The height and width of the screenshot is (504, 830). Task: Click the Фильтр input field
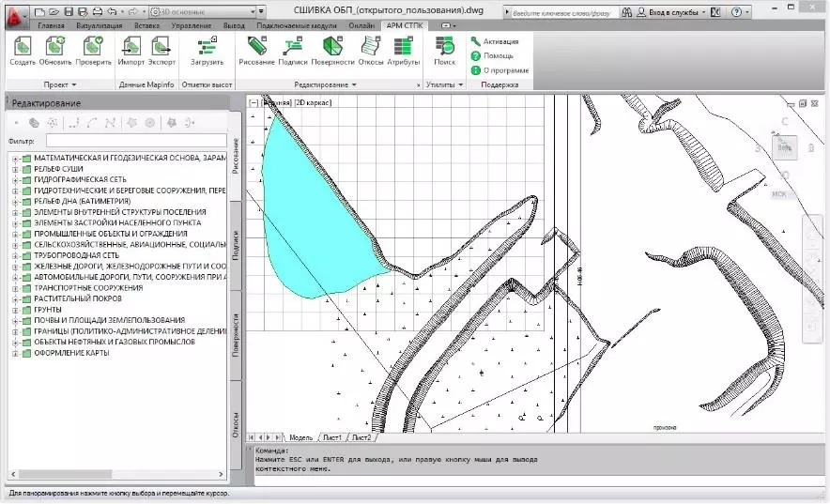136,141
